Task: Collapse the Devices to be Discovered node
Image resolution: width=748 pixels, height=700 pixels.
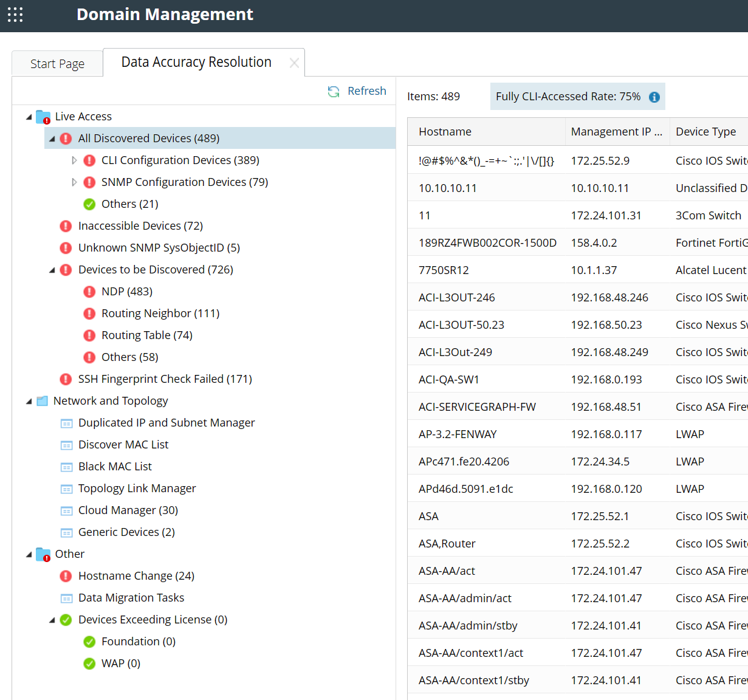Action: pos(52,270)
